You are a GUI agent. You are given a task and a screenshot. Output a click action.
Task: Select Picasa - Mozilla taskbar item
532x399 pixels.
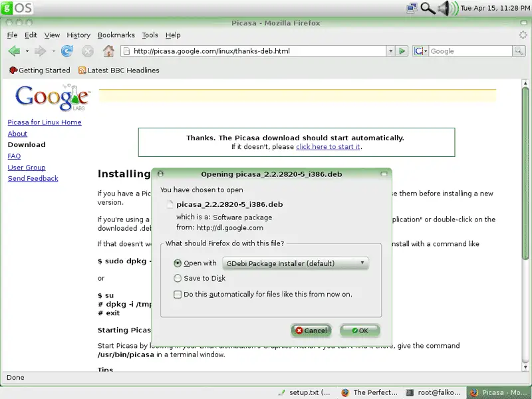[x=499, y=392]
